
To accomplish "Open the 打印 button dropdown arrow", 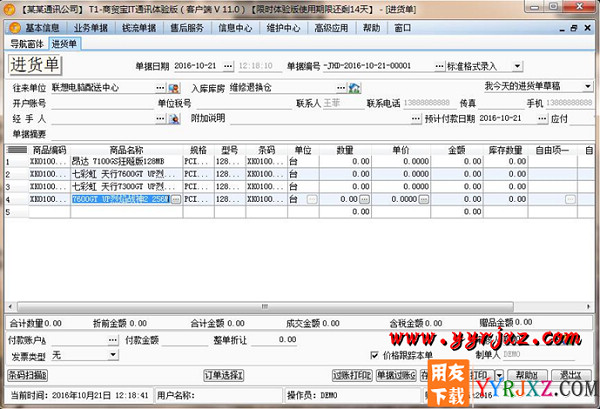I will pos(499,375).
